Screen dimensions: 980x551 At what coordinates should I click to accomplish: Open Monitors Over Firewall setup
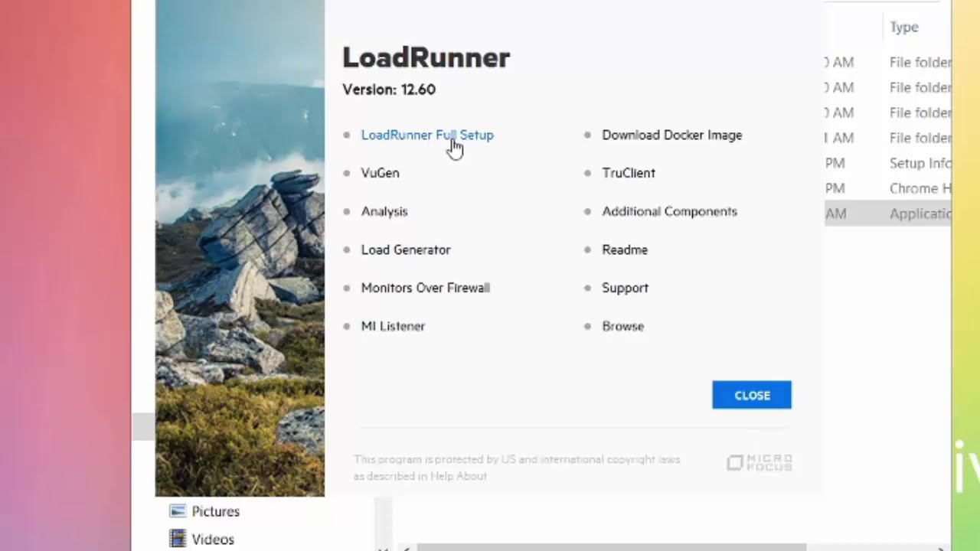(x=426, y=288)
